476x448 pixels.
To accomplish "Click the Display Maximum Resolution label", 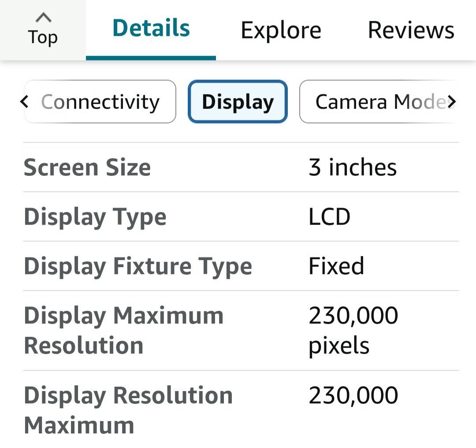I will click(123, 330).
